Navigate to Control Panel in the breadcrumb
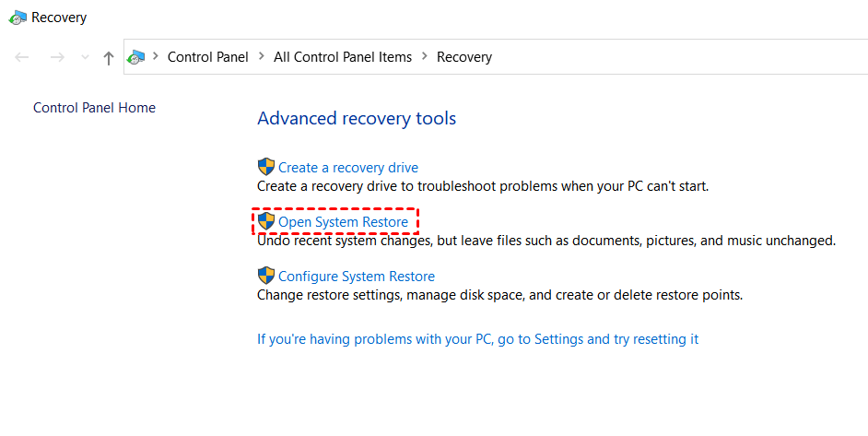The height and width of the screenshot is (436, 868). [x=207, y=57]
